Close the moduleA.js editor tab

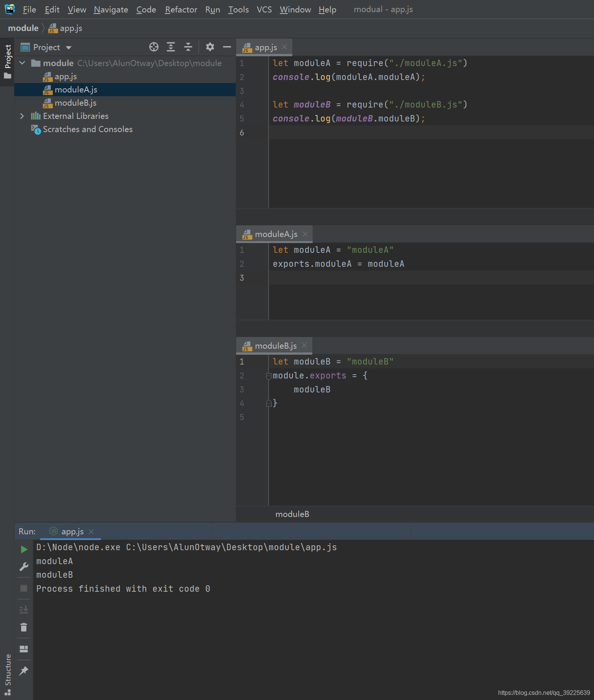(x=305, y=234)
